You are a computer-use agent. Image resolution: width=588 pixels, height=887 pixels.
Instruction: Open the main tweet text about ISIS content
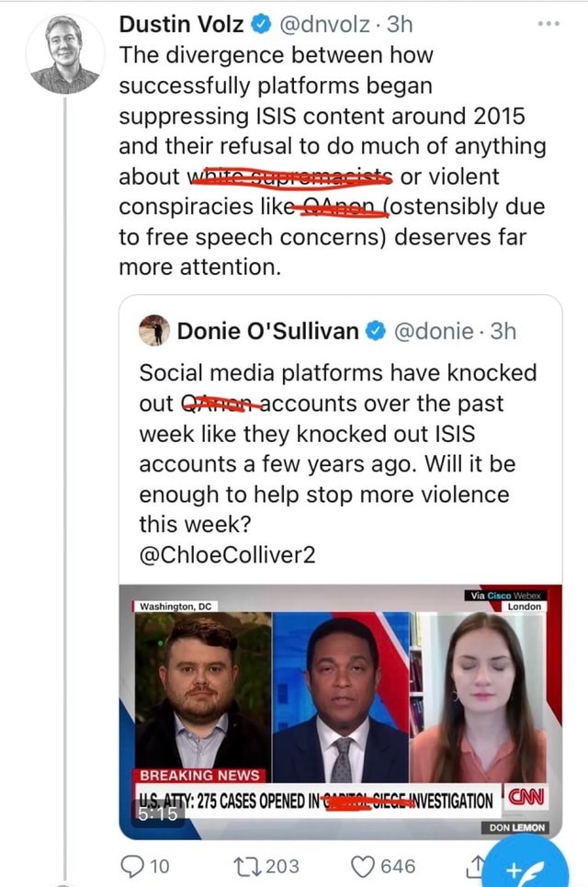333,161
